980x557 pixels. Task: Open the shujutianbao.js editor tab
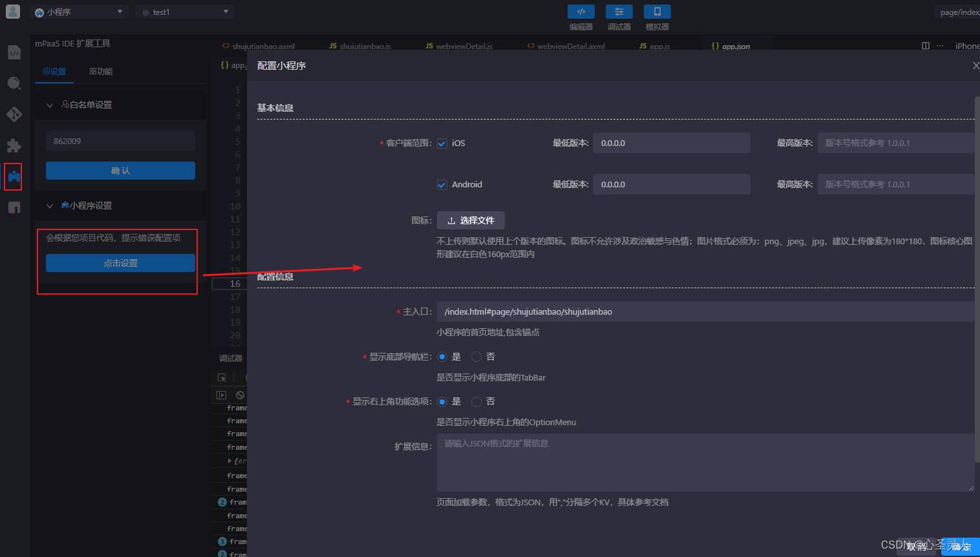(x=360, y=46)
